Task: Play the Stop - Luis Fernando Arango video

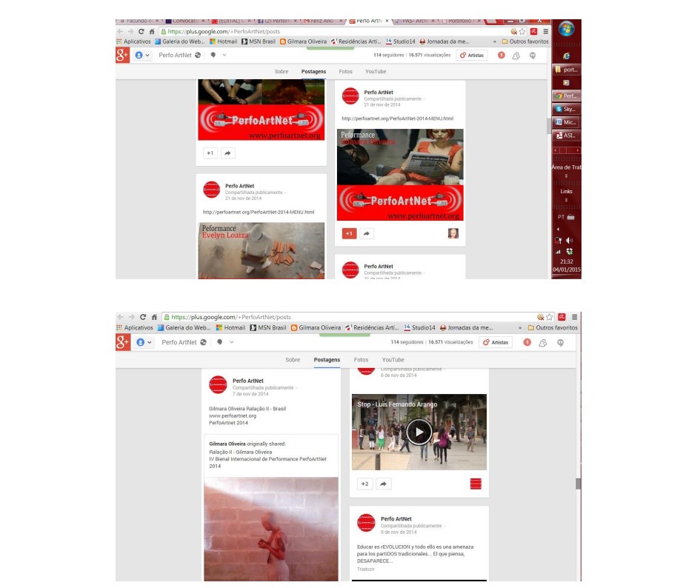Action: (419, 432)
